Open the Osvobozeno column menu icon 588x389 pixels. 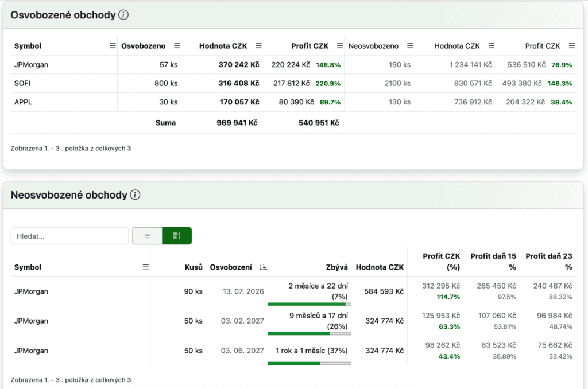click(177, 46)
